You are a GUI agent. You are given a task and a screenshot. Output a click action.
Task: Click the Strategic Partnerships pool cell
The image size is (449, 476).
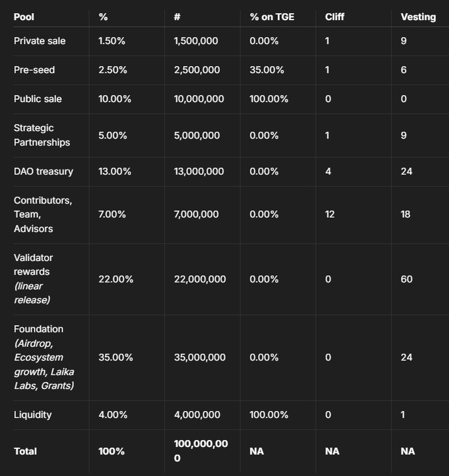point(42,135)
